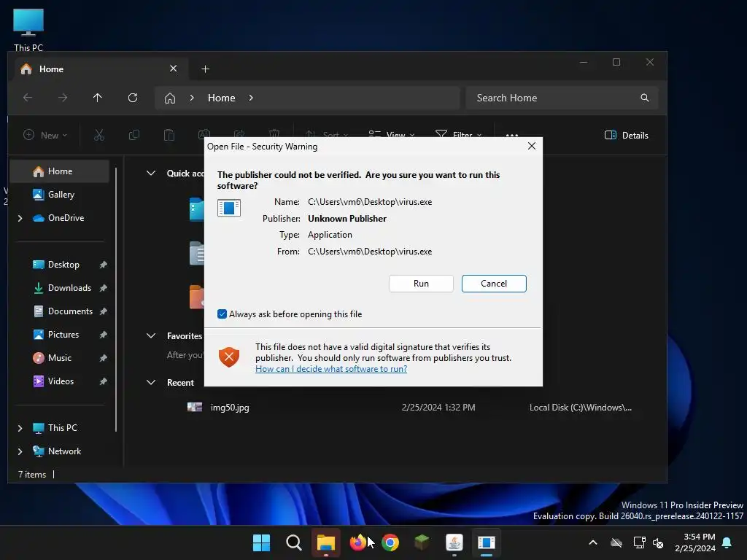Screen dimensions: 747x560
Task: Click File Explorer on the taskbar
Action: pos(326,542)
